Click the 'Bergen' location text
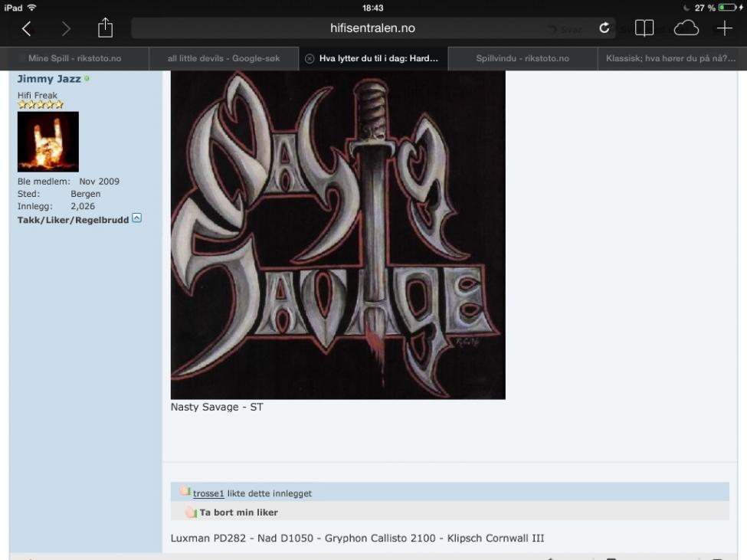Screen dimensions: 747x560 point(86,194)
